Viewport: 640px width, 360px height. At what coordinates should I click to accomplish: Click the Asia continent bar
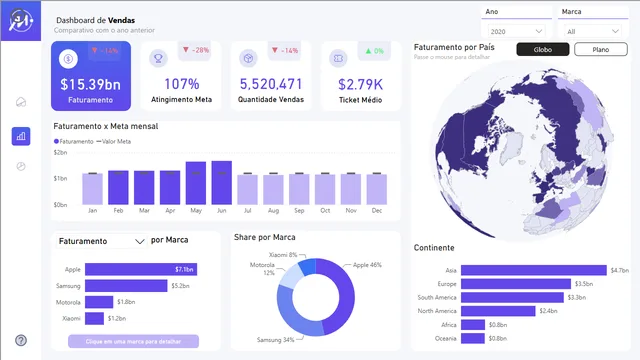[x=534, y=270]
